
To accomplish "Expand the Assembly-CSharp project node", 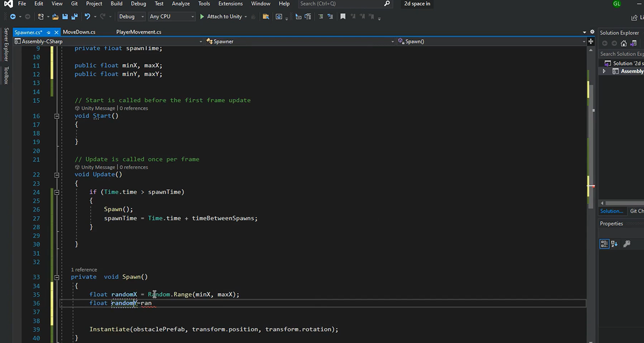I will point(604,71).
